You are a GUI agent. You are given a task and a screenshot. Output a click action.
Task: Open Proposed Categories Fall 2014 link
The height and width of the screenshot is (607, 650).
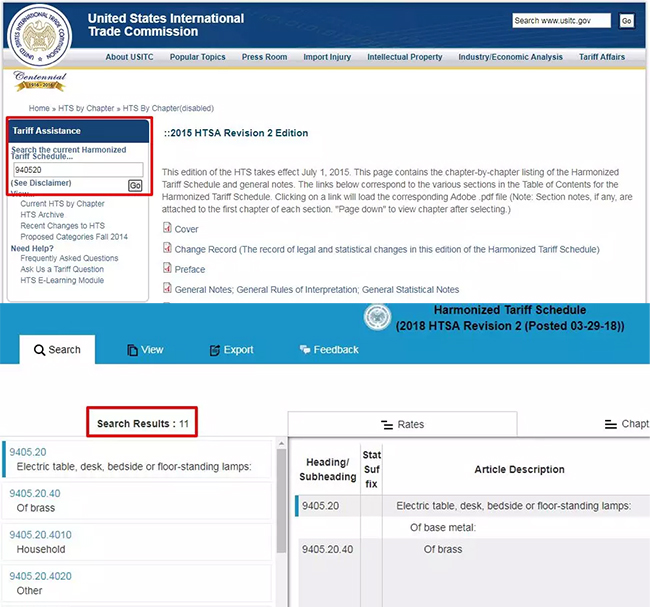74,237
